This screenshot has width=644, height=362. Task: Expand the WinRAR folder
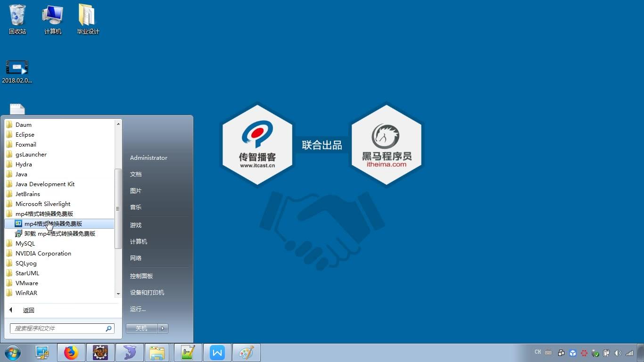pos(59,293)
